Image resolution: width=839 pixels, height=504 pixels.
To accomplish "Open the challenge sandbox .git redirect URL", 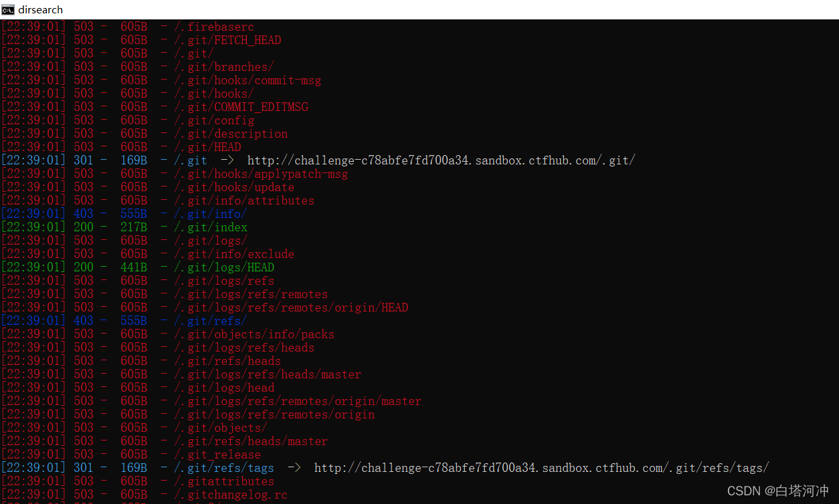I will point(442,160).
